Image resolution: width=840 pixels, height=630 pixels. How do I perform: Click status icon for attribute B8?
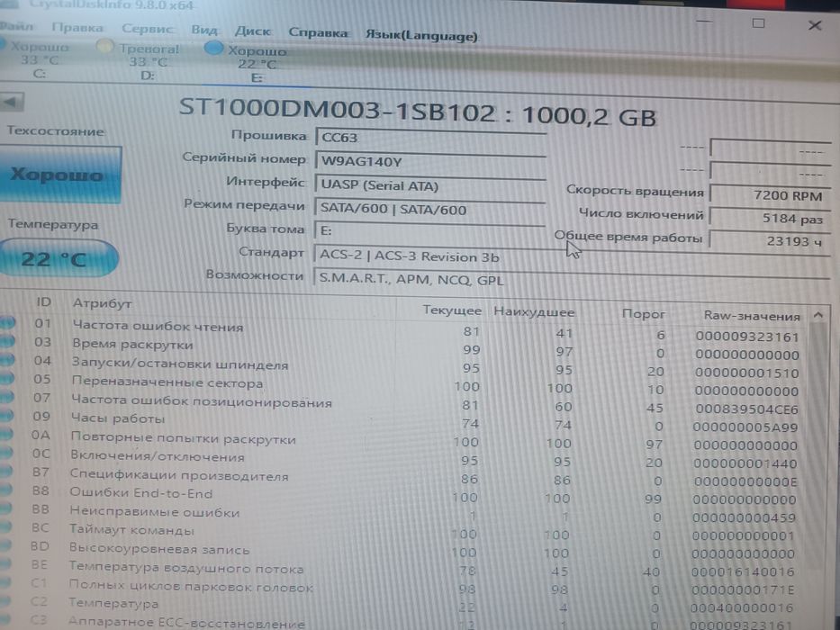pyautogui.click(x=5, y=490)
